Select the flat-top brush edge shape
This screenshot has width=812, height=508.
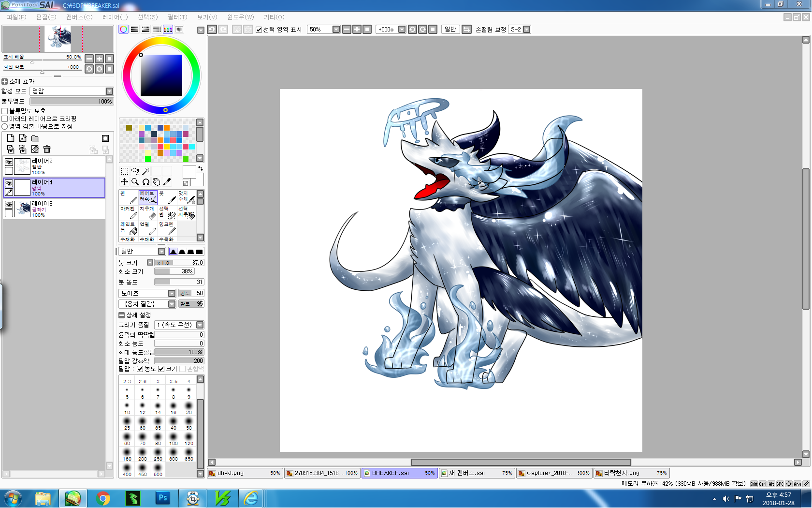199,252
